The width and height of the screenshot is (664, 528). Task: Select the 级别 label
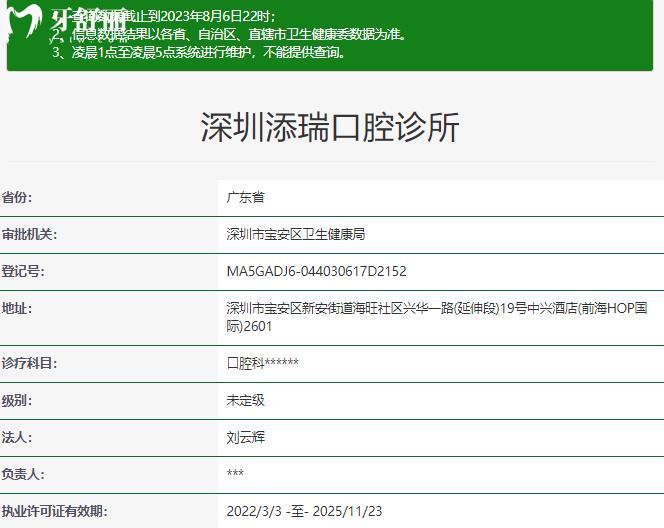click(17, 400)
